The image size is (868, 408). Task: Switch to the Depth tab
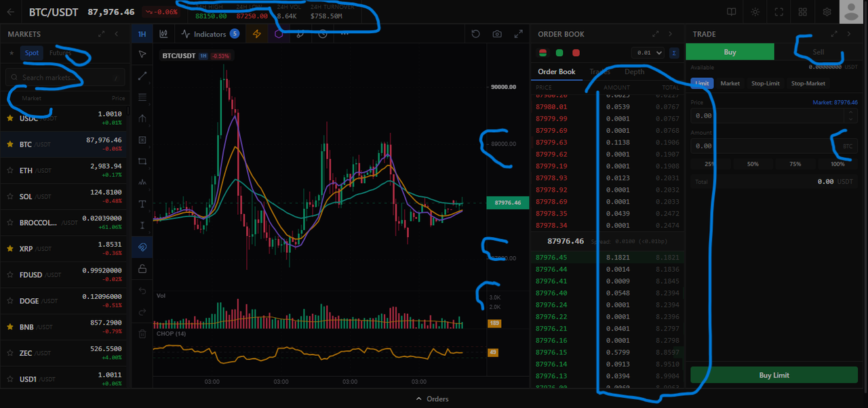[634, 72]
